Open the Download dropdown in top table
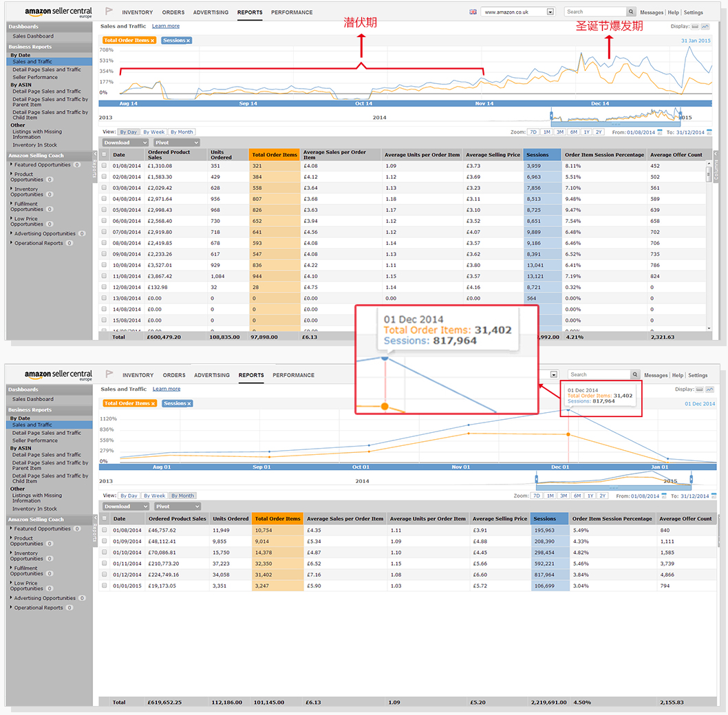Viewport: 728px width, 715px height. [x=125, y=142]
